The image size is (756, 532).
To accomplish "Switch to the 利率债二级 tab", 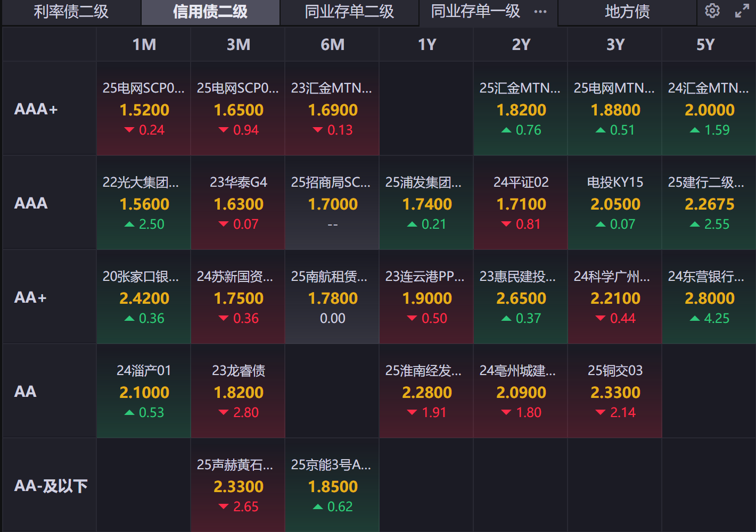I will click(x=71, y=12).
